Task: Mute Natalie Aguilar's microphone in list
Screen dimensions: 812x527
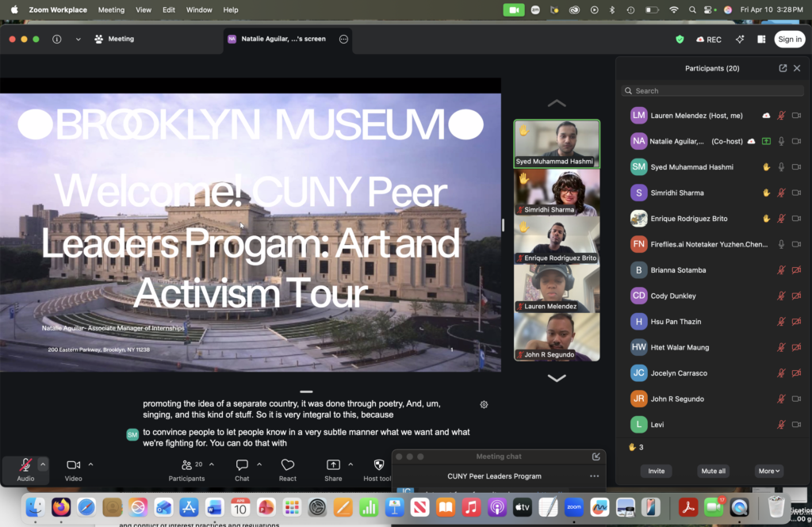Action: [781, 141]
